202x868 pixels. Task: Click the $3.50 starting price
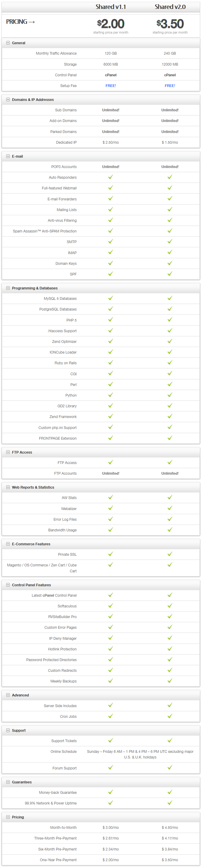click(170, 24)
